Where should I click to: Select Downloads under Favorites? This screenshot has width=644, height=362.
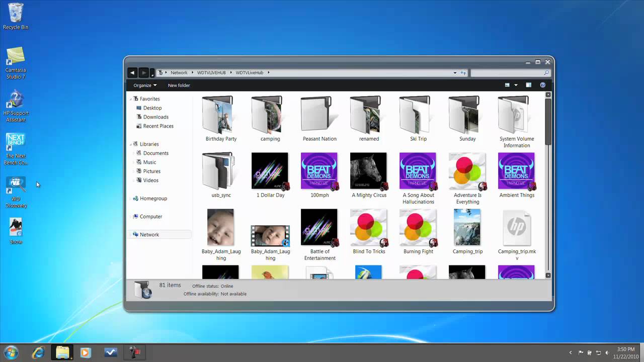pos(156,117)
